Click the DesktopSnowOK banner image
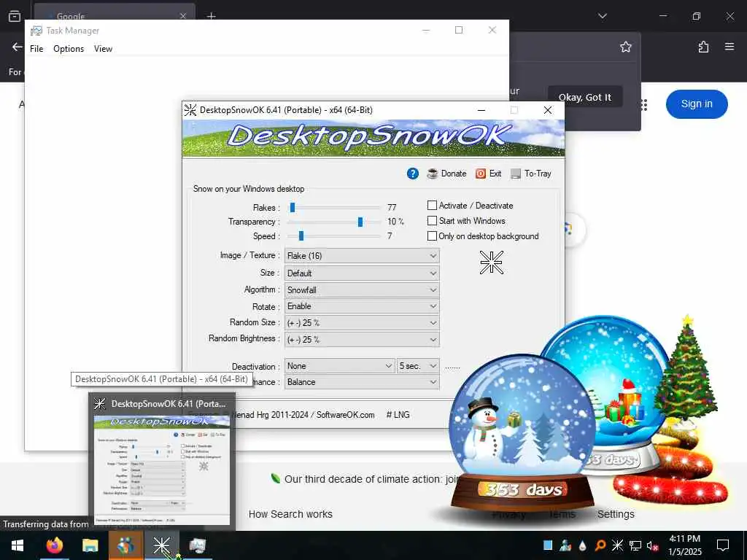Screen dimensions: 747x560 click(373, 138)
